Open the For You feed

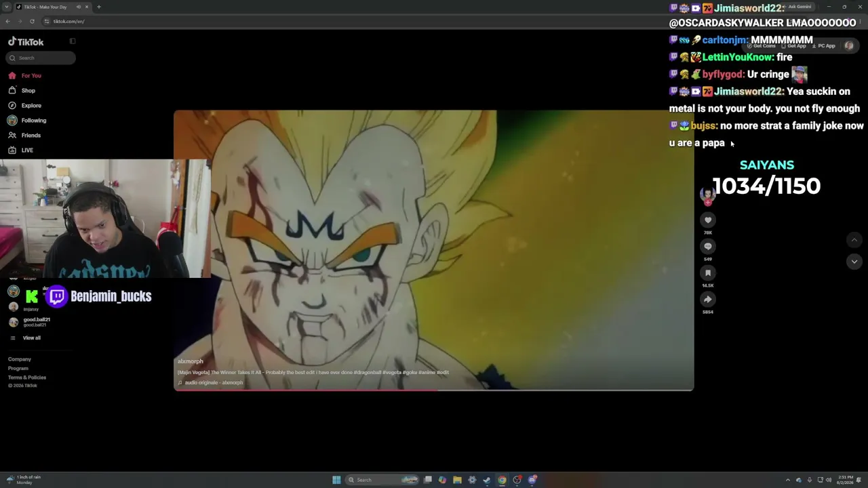tap(25, 75)
